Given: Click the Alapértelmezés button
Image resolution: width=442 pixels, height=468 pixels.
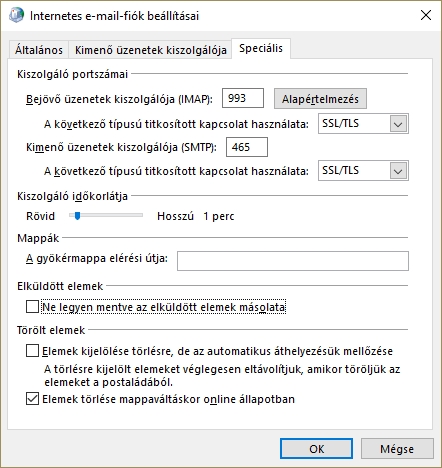Looking at the screenshot, I should tap(320, 99).
